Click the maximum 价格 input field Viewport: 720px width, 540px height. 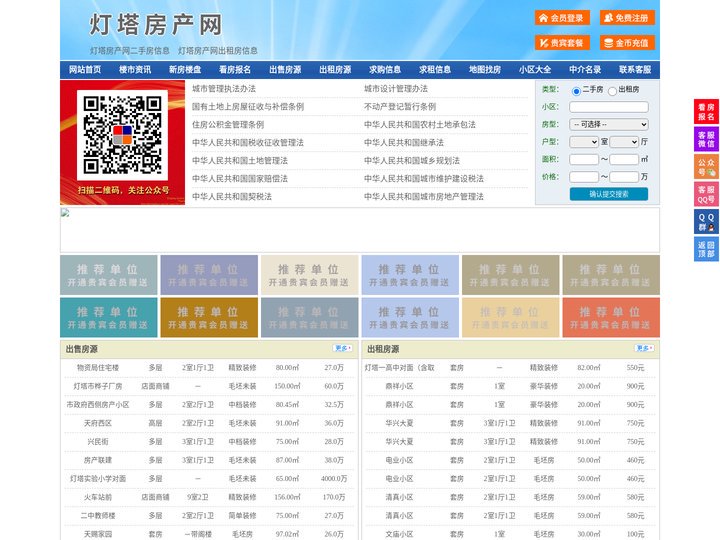624,177
